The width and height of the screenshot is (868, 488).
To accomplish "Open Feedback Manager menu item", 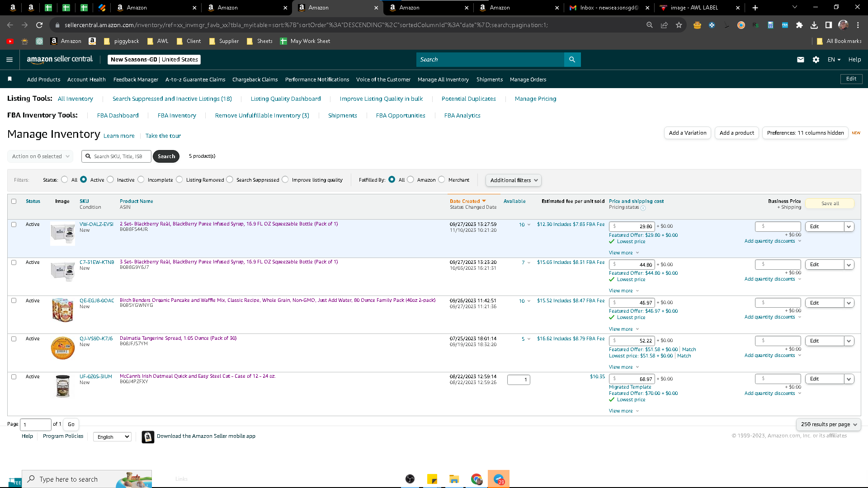I will 136,80.
